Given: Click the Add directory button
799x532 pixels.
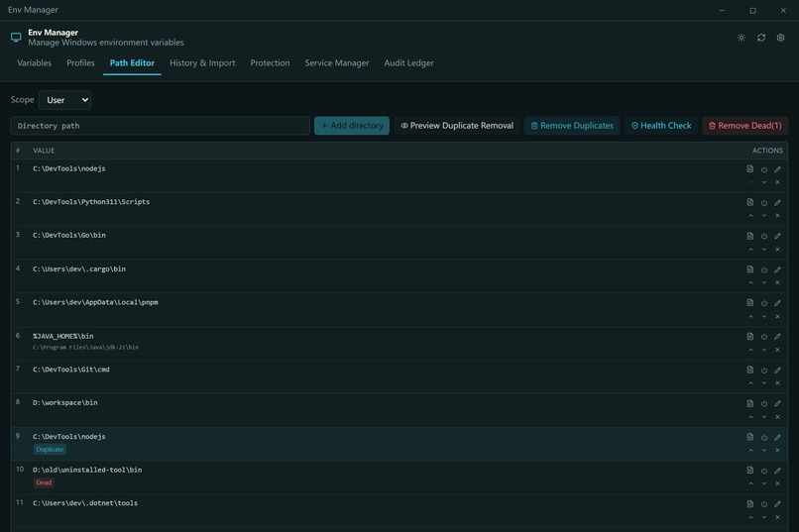Looking at the screenshot, I should pos(352,126).
